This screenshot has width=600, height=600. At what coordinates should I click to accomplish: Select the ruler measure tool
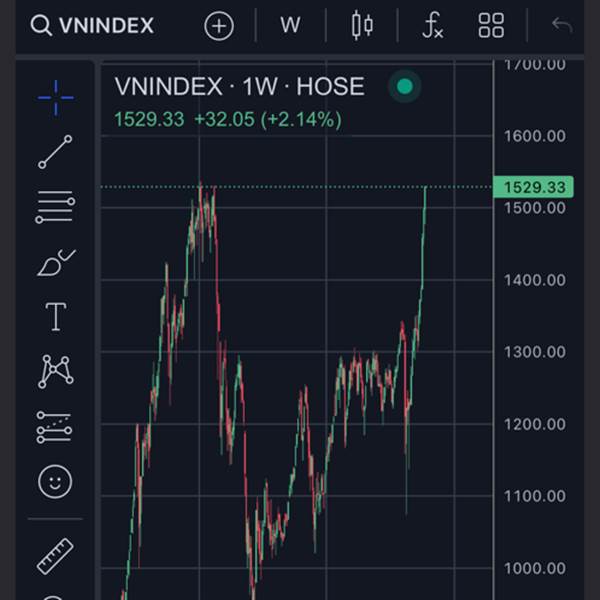point(55,556)
